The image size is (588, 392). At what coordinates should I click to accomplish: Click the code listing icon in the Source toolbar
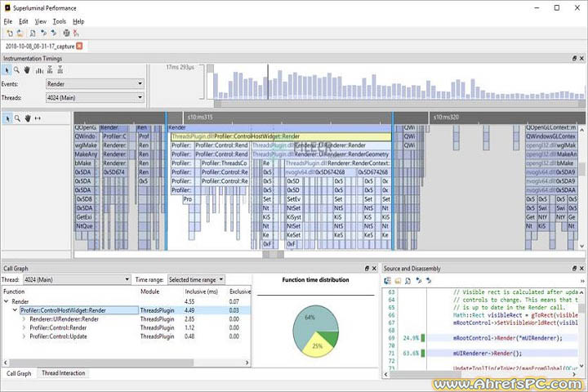pyautogui.click(x=388, y=281)
